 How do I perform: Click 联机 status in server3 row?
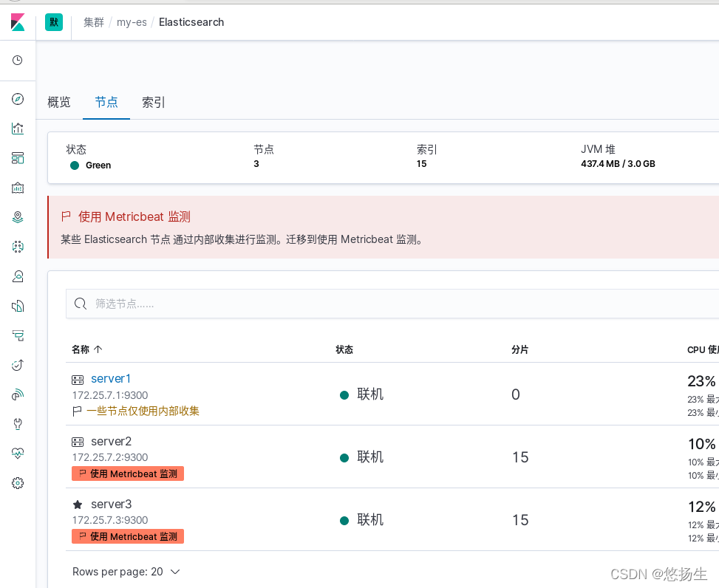[370, 520]
